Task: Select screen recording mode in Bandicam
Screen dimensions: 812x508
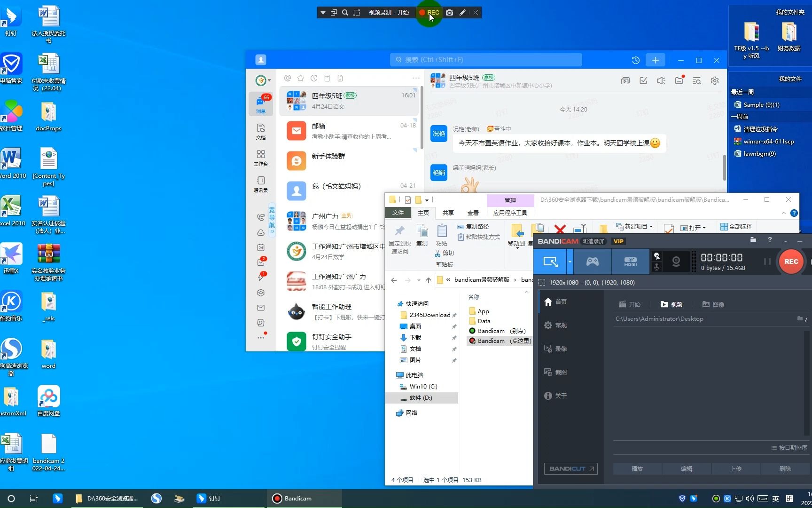Action: point(550,262)
